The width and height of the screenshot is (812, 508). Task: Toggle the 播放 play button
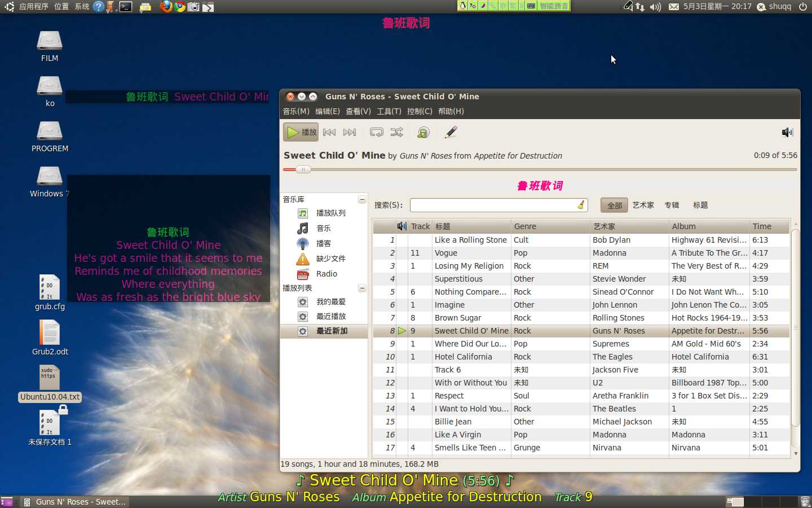[301, 132]
